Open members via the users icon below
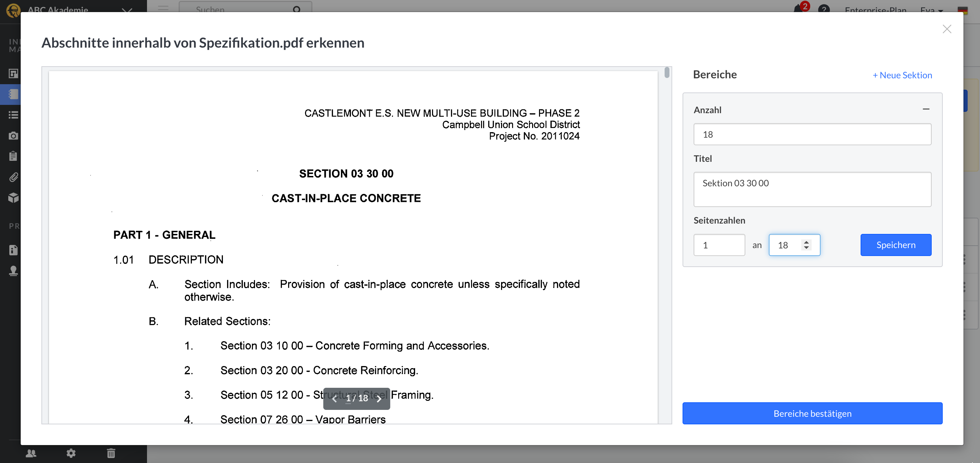 click(x=32, y=453)
